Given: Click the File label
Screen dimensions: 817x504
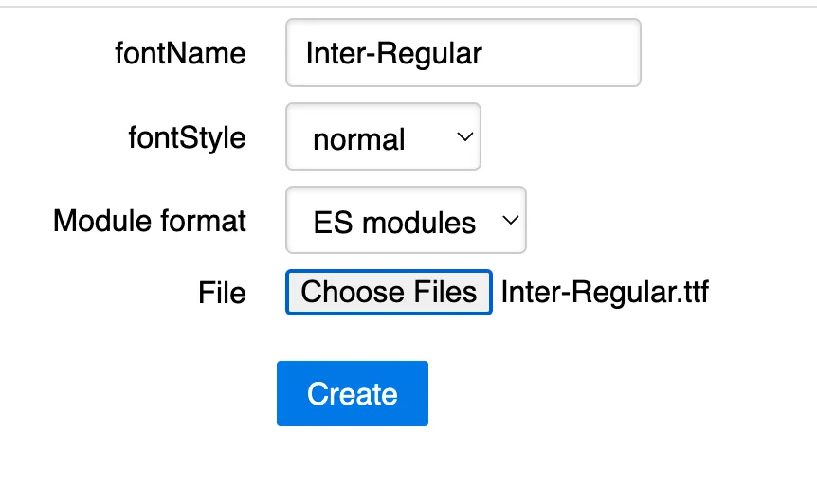Looking at the screenshot, I should 222,293.
